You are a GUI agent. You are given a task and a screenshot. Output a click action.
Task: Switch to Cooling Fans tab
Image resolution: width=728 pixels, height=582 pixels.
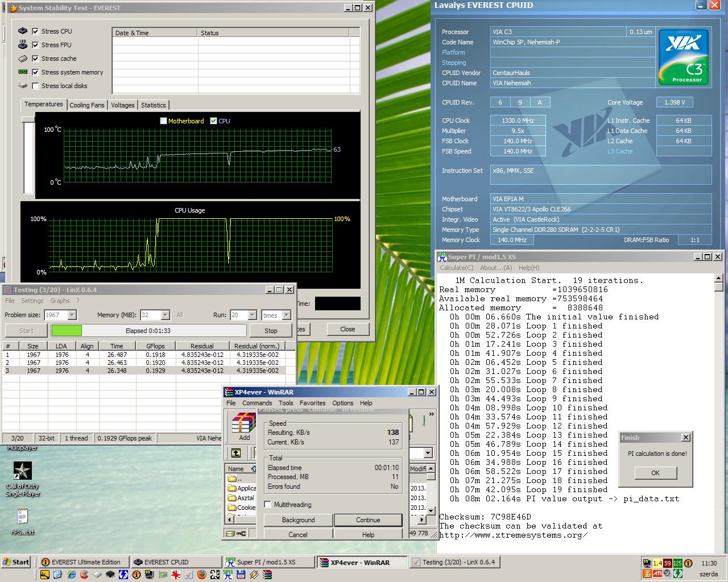pos(87,105)
